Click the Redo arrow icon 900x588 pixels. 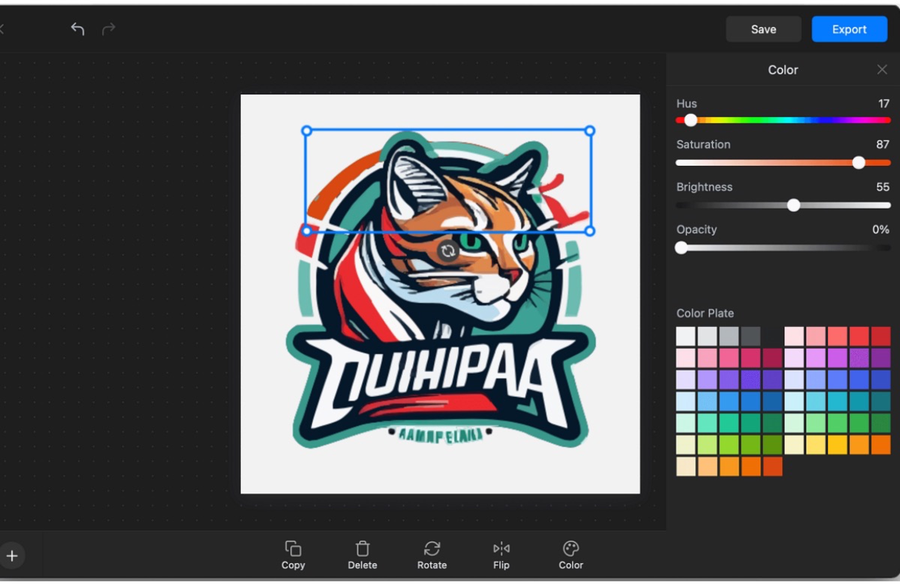pyautogui.click(x=108, y=29)
